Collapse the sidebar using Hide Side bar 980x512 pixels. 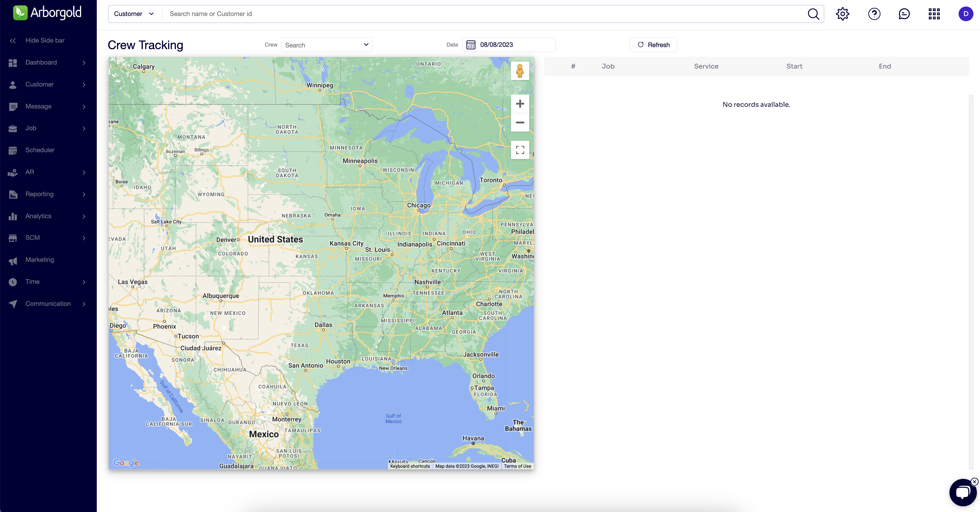45,40
